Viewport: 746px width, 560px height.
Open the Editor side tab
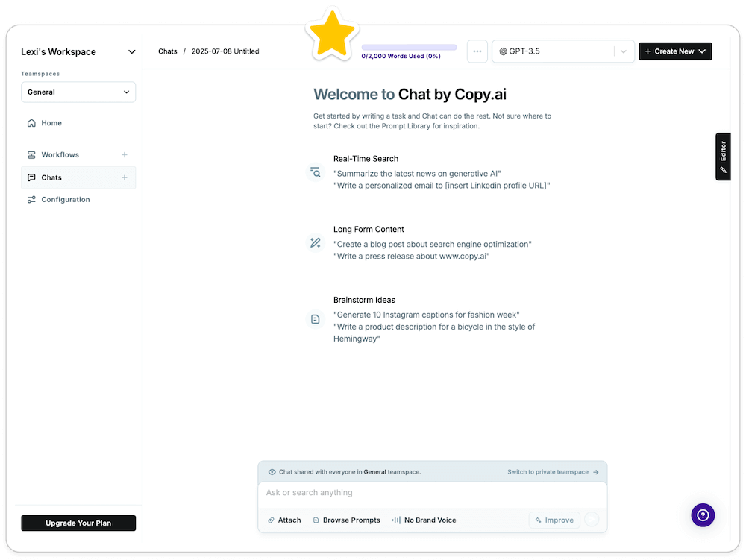[x=723, y=157]
